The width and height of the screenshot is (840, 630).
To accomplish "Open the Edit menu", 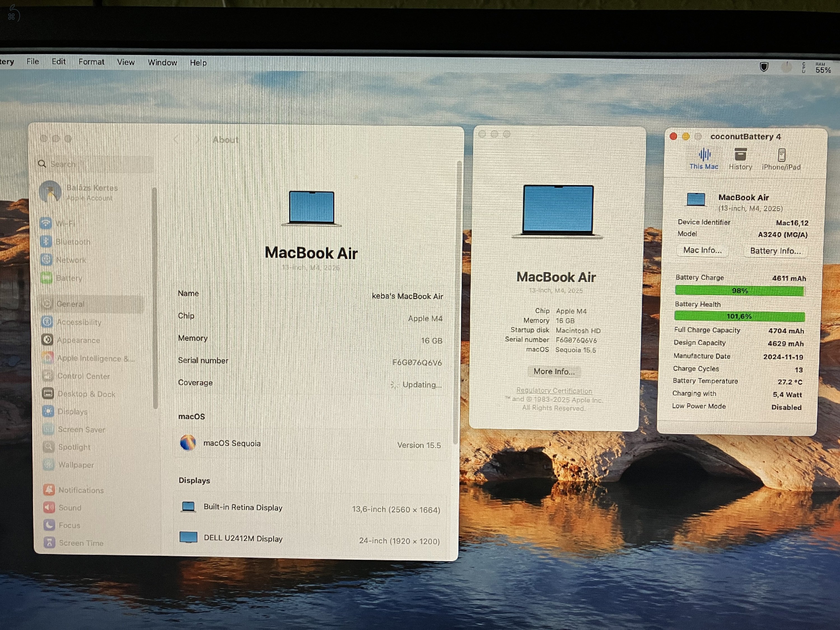I will click(59, 62).
